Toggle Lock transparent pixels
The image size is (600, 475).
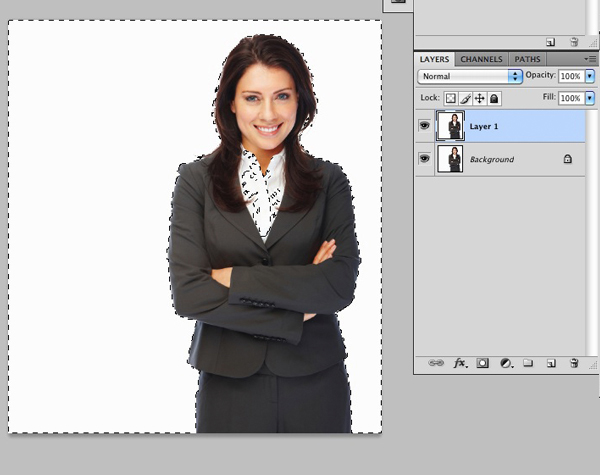pyautogui.click(x=451, y=98)
